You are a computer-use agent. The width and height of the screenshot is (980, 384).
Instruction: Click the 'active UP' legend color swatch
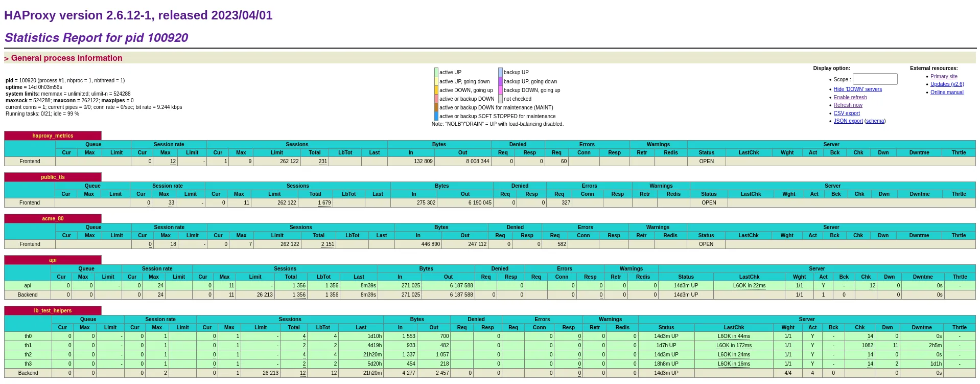point(436,73)
